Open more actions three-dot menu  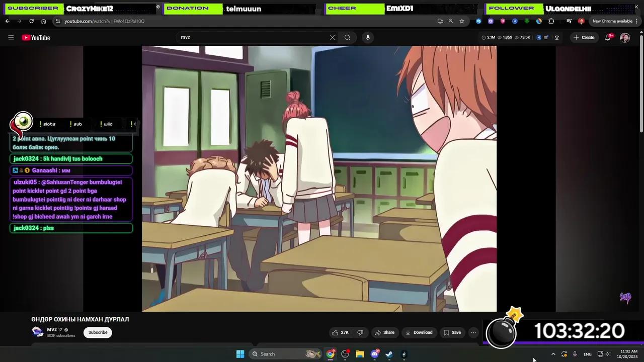tap(473, 332)
